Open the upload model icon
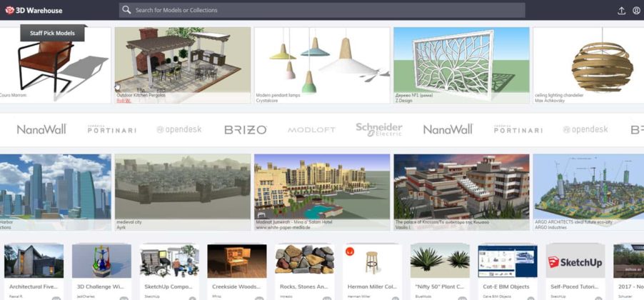Screen dimensions: 644x300 point(621,11)
